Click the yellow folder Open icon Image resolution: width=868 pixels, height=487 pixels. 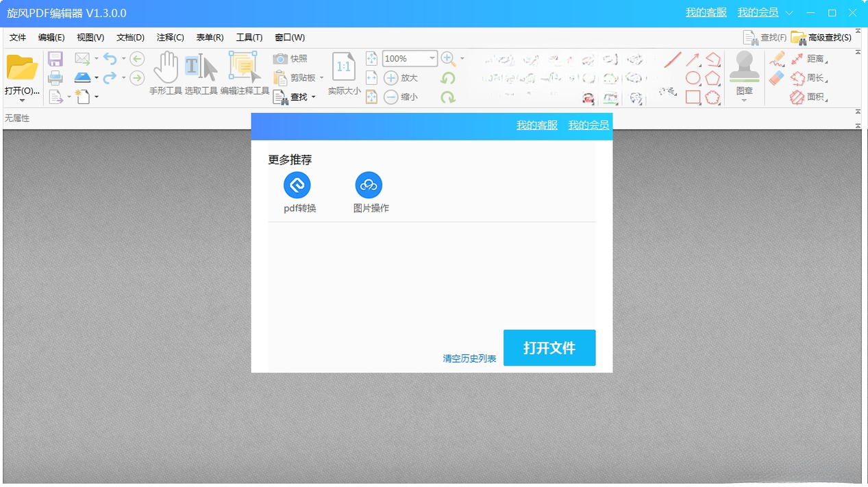click(22, 68)
